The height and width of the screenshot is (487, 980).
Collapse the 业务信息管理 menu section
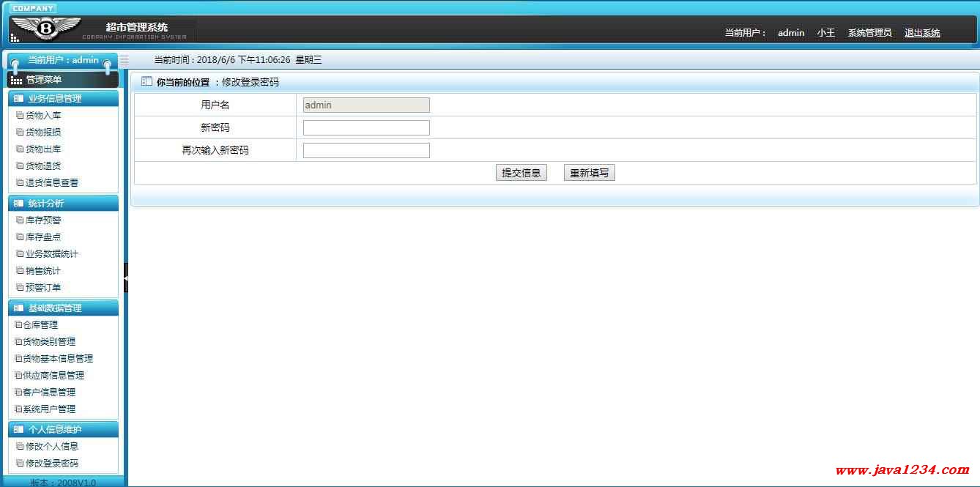point(62,98)
